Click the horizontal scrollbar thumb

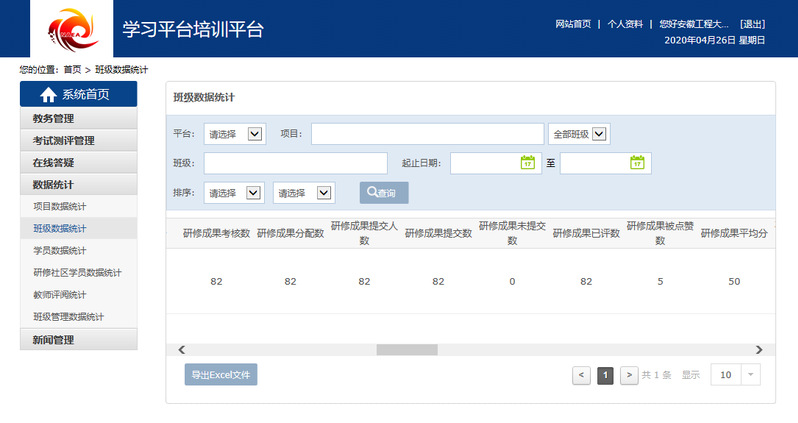coord(407,350)
